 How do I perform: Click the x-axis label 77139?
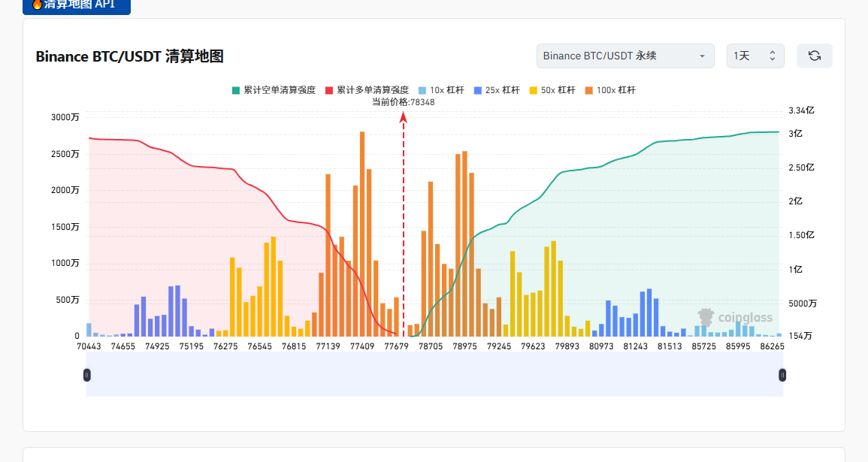click(x=328, y=346)
